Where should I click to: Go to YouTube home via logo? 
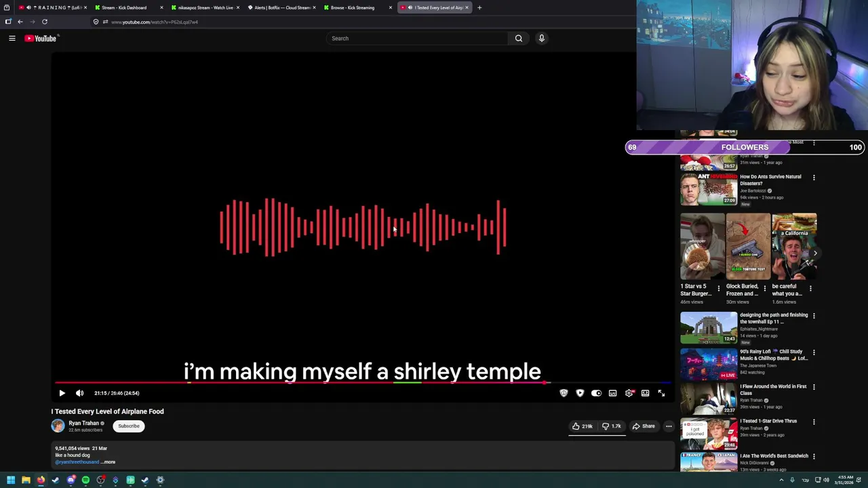[41, 39]
